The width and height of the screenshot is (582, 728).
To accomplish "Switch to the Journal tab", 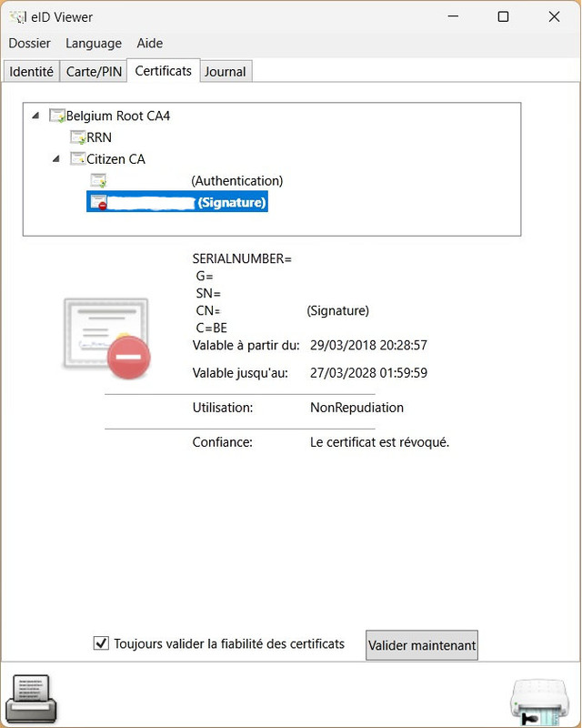I will tap(226, 72).
